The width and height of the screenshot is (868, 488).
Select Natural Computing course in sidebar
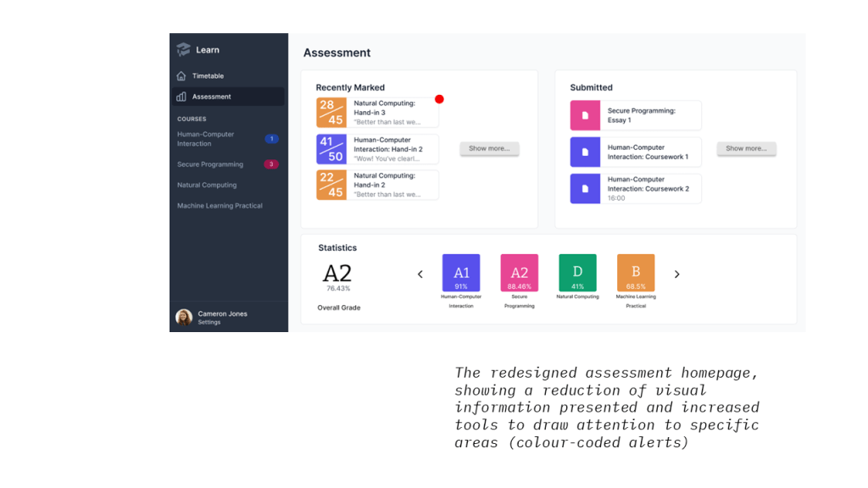[x=207, y=185]
